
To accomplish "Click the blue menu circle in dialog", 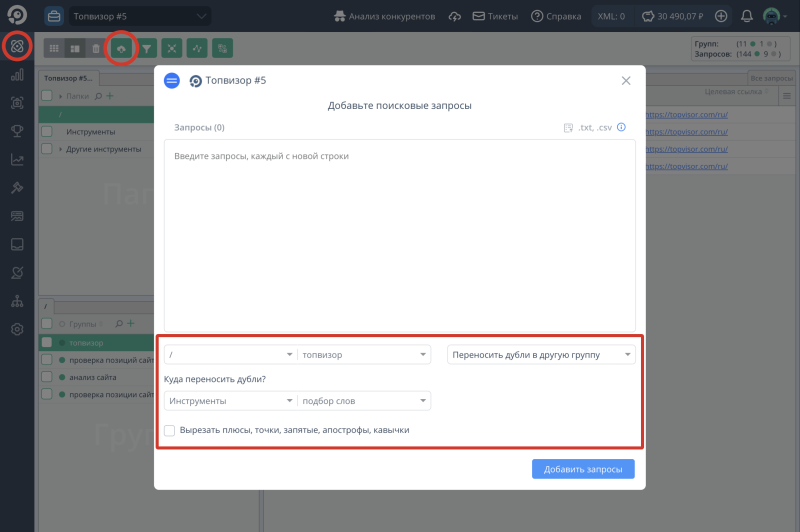I will point(172,81).
